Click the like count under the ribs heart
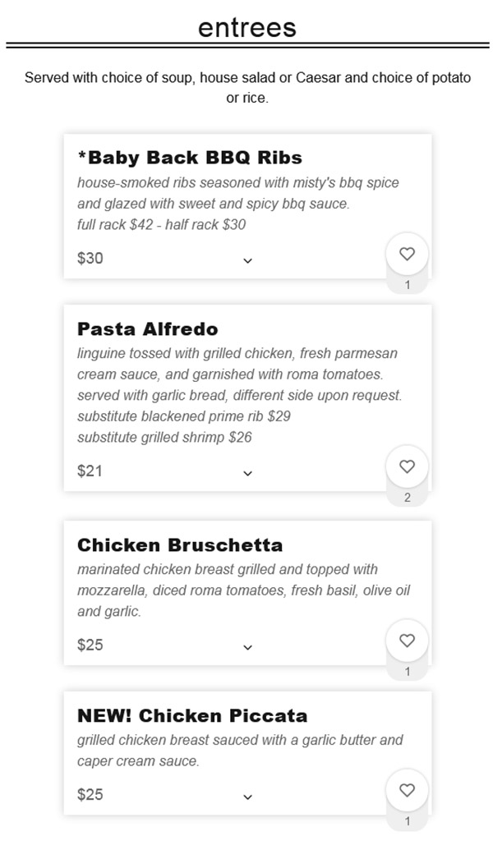The height and width of the screenshot is (868, 493). [408, 286]
